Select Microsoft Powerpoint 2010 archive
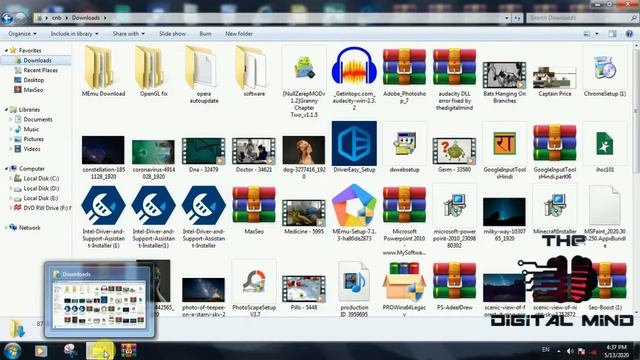The height and width of the screenshot is (360, 640). pos(404,220)
